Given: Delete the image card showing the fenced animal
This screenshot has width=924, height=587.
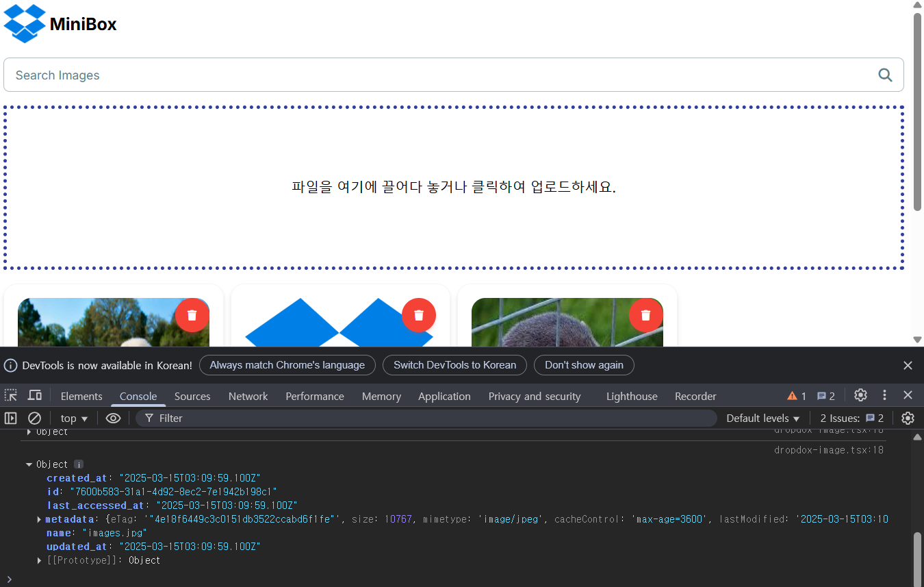Looking at the screenshot, I should 645,315.
